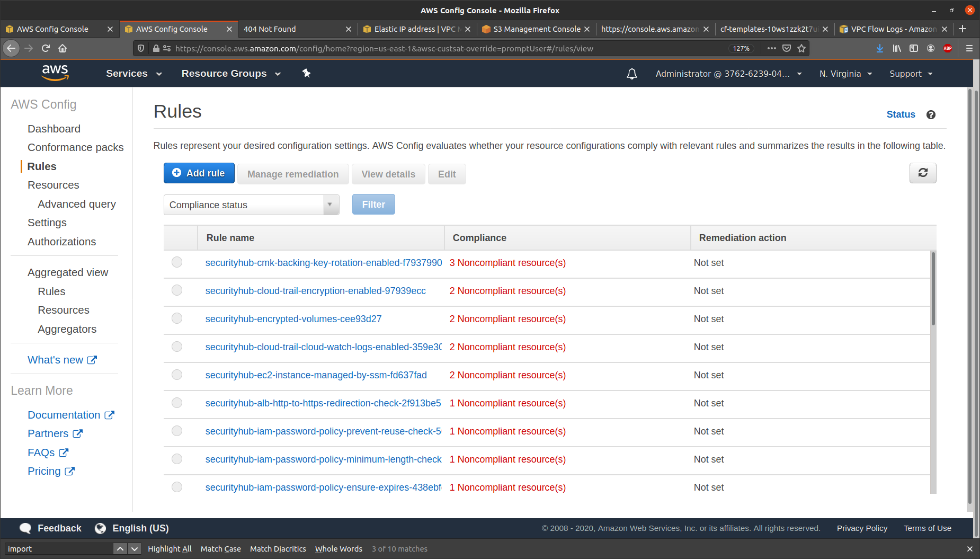Click the AWS logo home icon
The image size is (980, 559).
pyautogui.click(x=55, y=73)
